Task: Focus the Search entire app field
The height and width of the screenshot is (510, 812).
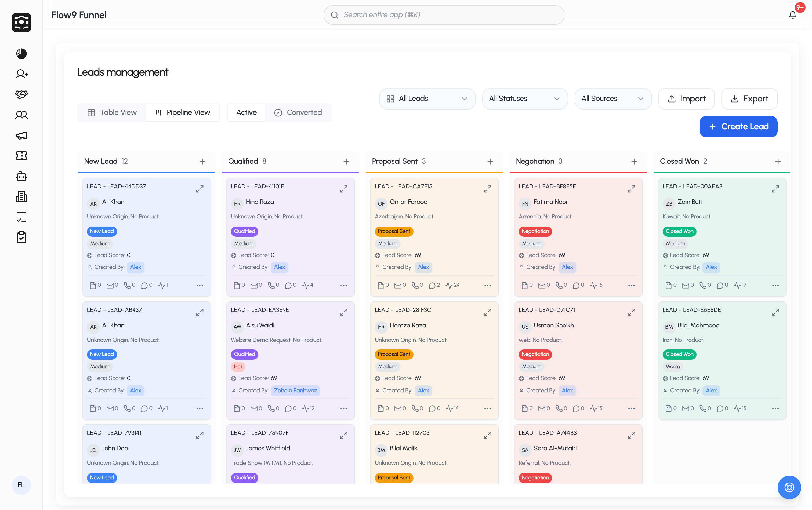Action: click(x=444, y=15)
